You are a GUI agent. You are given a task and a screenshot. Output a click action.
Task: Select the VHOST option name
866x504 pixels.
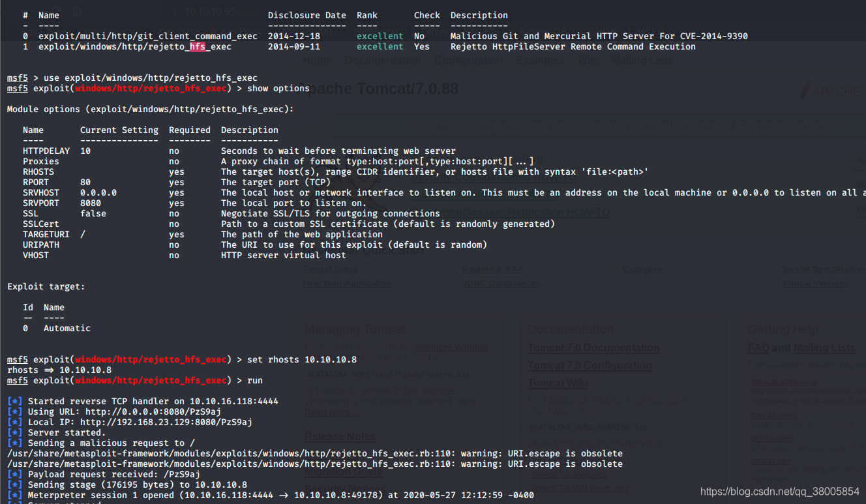36,255
